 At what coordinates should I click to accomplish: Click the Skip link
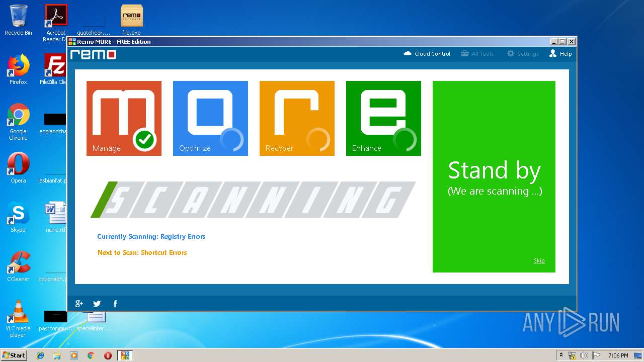tap(539, 260)
